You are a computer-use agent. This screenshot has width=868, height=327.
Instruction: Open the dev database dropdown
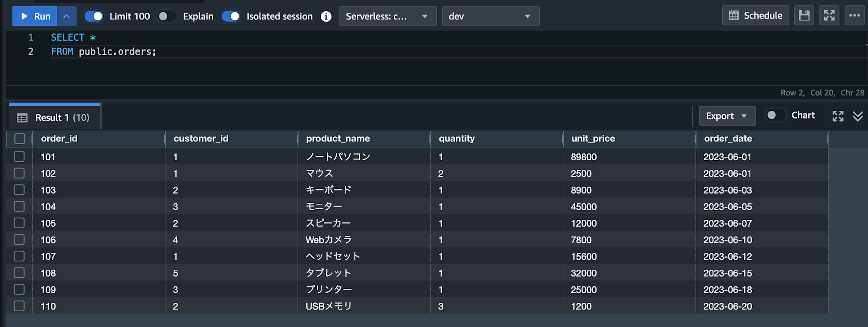(x=490, y=17)
